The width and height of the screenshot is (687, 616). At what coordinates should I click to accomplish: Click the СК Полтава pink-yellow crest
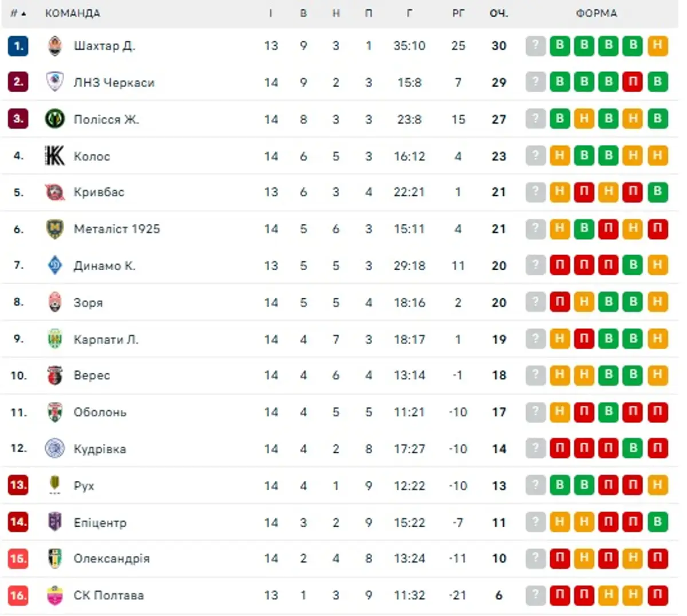(54, 595)
